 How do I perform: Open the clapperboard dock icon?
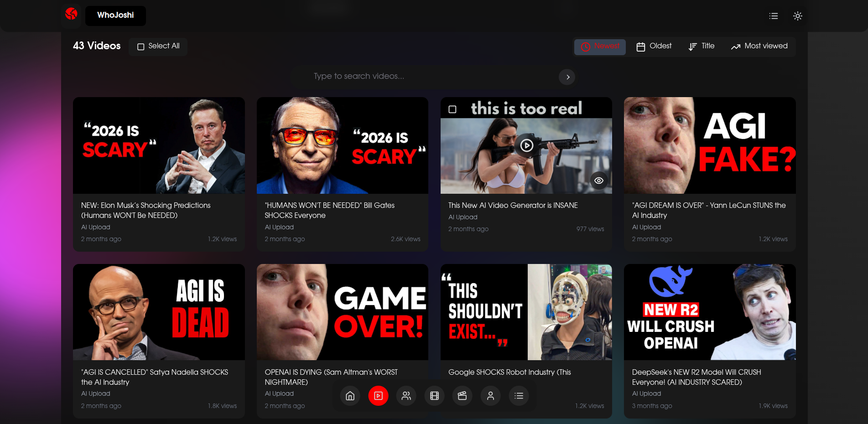point(463,396)
